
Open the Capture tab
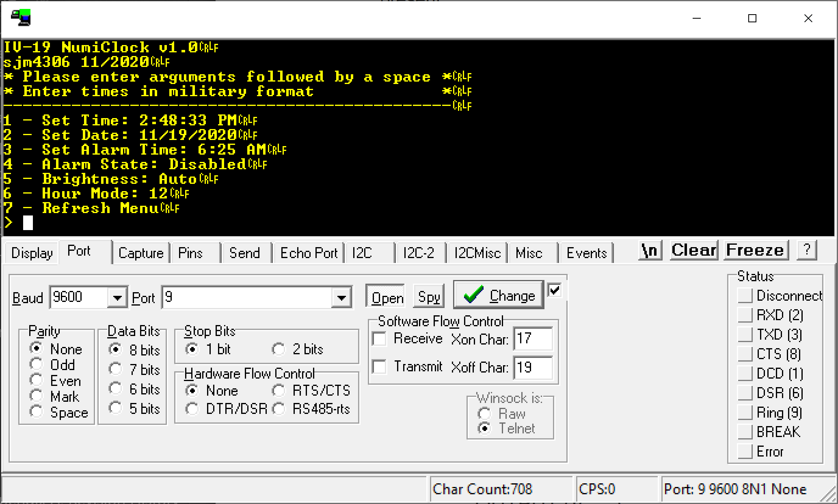(141, 253)
